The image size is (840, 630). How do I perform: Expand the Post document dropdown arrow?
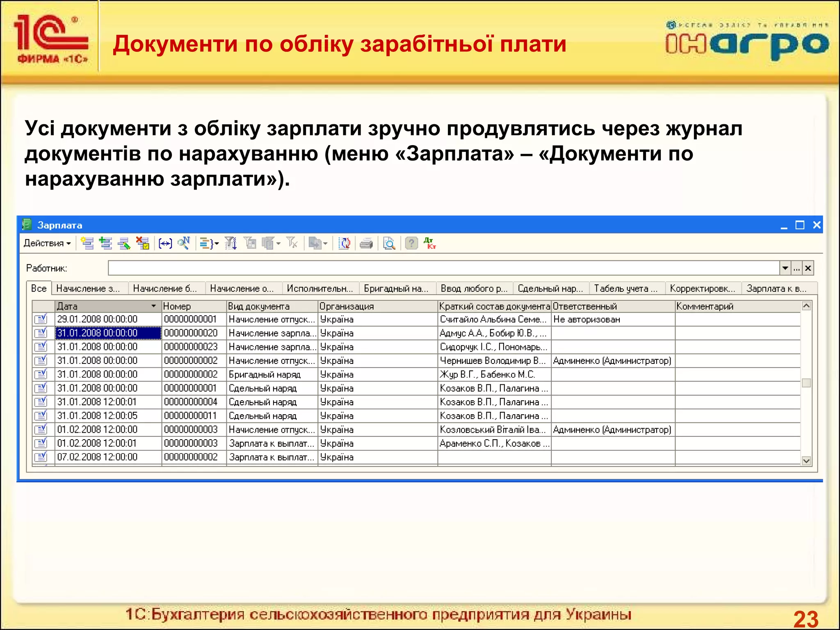pyautogui.click(x=217, y=244)
